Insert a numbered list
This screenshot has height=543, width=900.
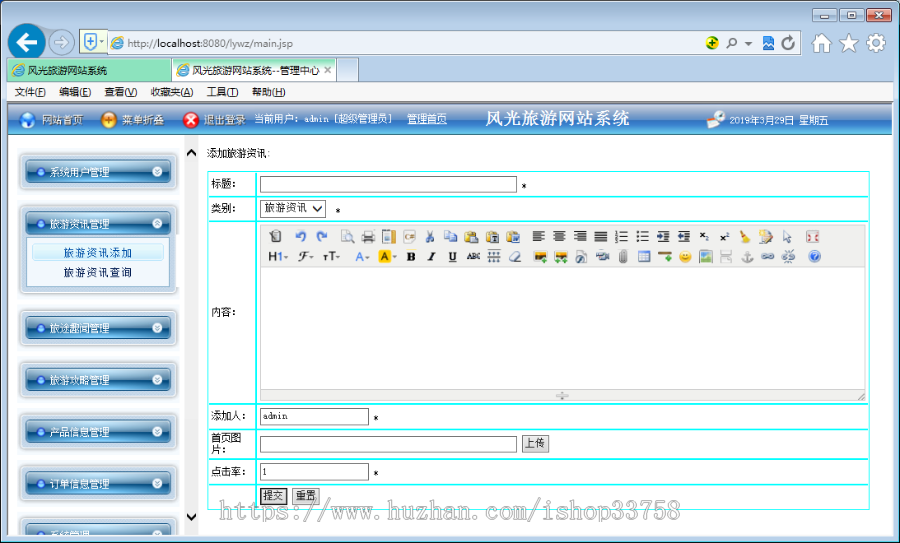(x=622, y=236)
